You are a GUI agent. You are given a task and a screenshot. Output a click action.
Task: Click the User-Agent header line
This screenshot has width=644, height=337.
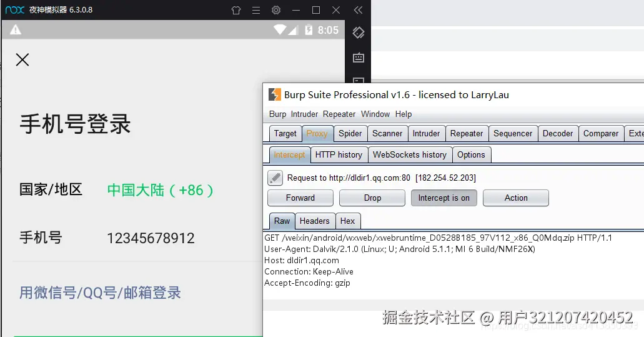(400, 249)
